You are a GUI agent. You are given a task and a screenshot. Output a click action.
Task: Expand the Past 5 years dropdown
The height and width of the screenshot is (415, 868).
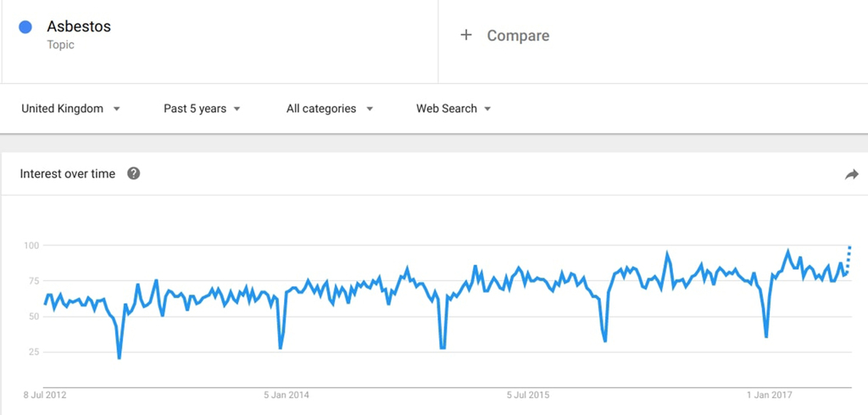(x=202, y=109)
